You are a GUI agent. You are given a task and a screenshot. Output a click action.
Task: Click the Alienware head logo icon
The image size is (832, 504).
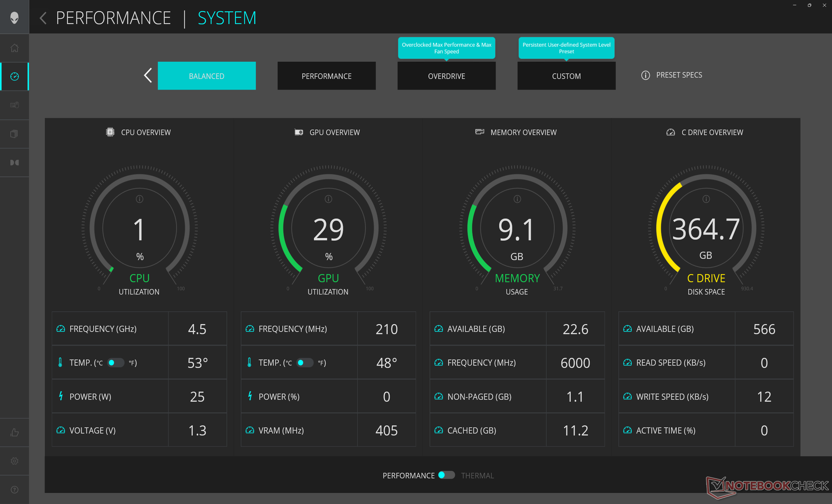(14, 17)
